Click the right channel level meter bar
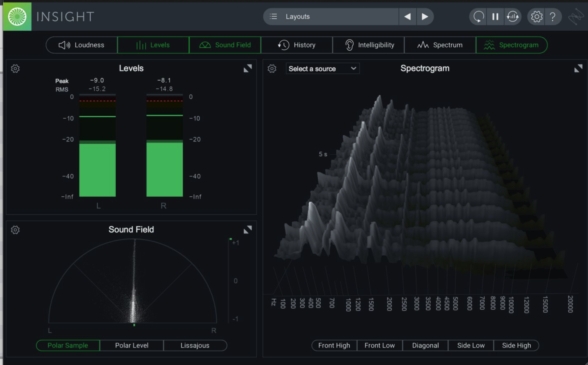 [x=165, y=146]
